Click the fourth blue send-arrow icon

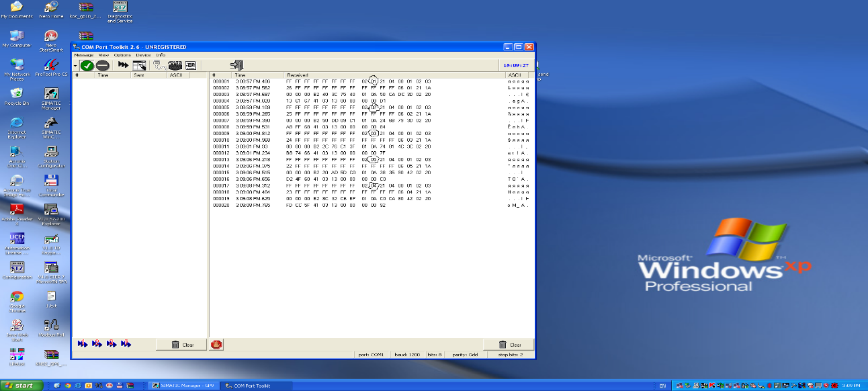click(126, 344)
